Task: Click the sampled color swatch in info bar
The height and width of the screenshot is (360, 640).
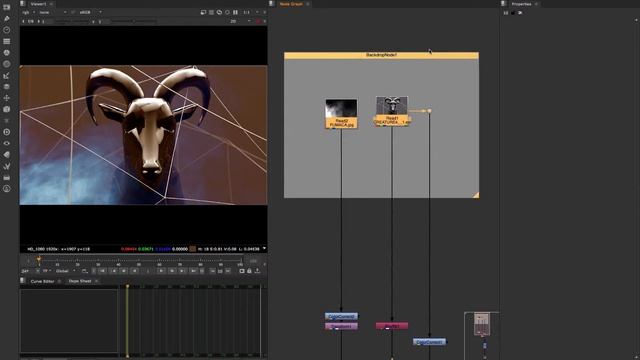Action: coord(193,249)
